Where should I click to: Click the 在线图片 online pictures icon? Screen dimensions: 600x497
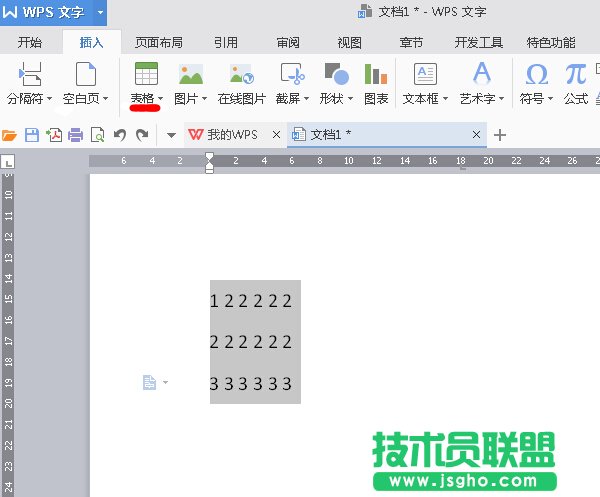[242, 74]
